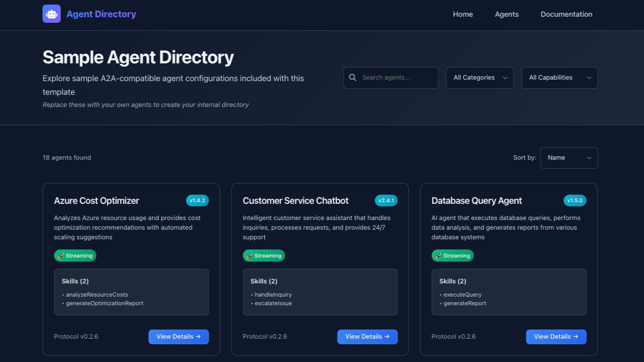The image size is (644, 362).
Task: Select the search magnifier icon
Action: pos(353,77)
